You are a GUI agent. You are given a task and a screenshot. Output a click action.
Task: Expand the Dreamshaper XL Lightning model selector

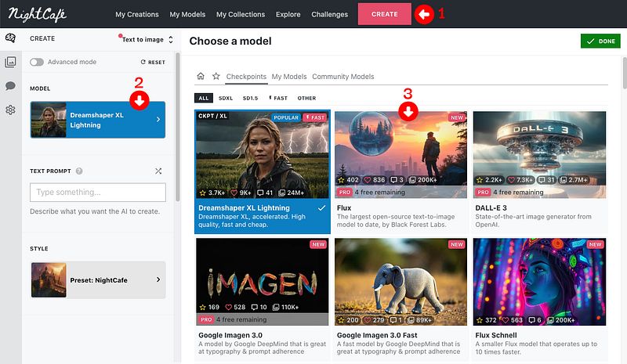tap(97, 120)
